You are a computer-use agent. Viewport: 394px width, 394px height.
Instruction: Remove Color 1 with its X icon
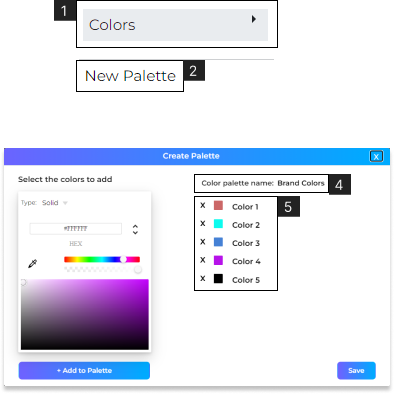203,205
